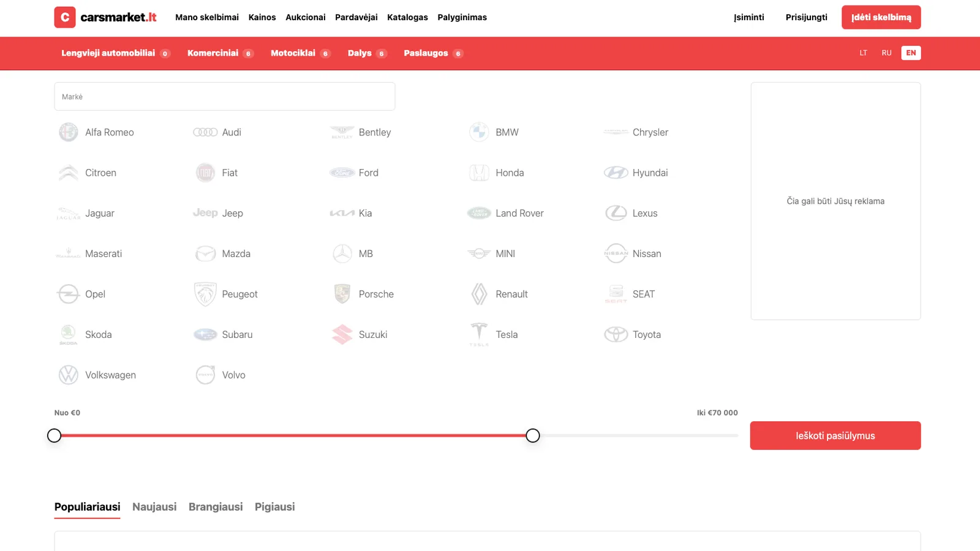The image size is (980, 551).
Task: Select the Subaru stars logo
Action: 205,334
